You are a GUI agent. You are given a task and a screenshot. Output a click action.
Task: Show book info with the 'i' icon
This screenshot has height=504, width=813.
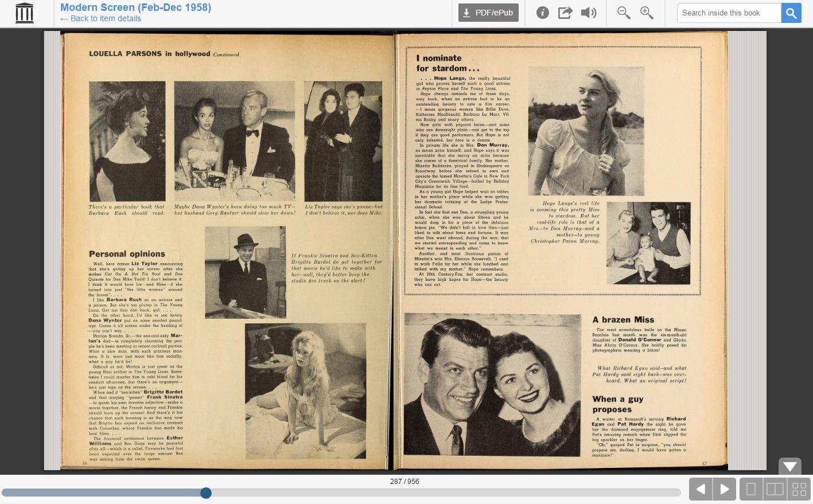click(x=543, y=13)
